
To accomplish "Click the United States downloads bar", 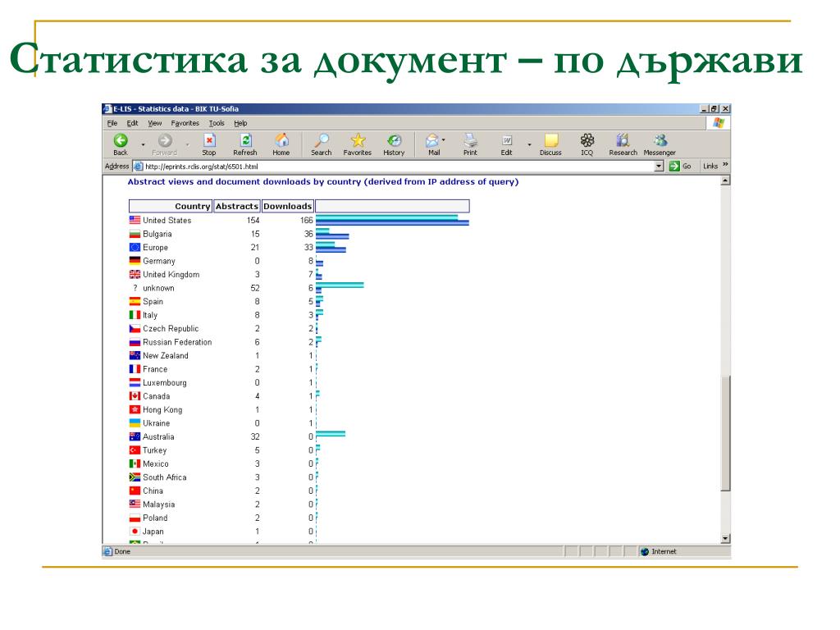I will tap(393, 223).
